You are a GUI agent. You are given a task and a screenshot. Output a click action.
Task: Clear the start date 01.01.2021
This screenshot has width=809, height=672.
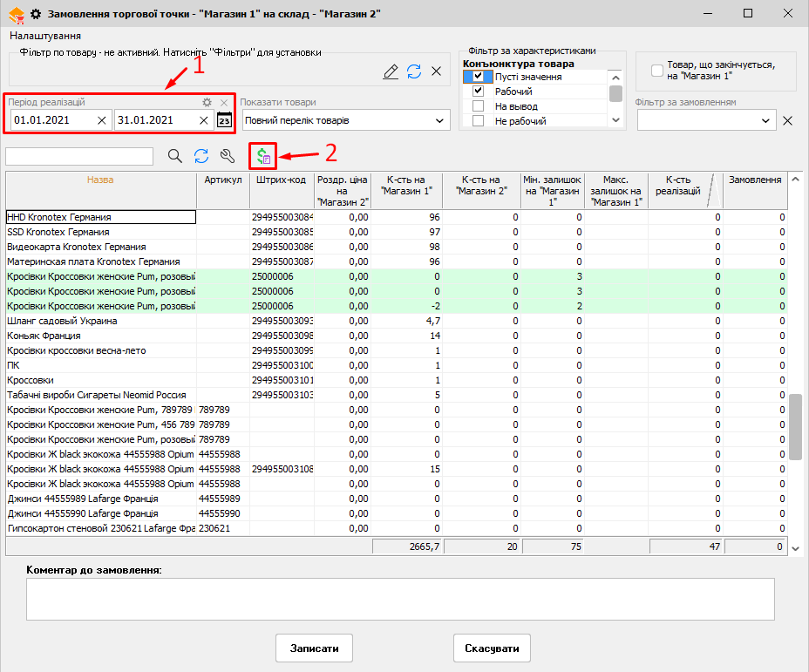click(101, 120)
